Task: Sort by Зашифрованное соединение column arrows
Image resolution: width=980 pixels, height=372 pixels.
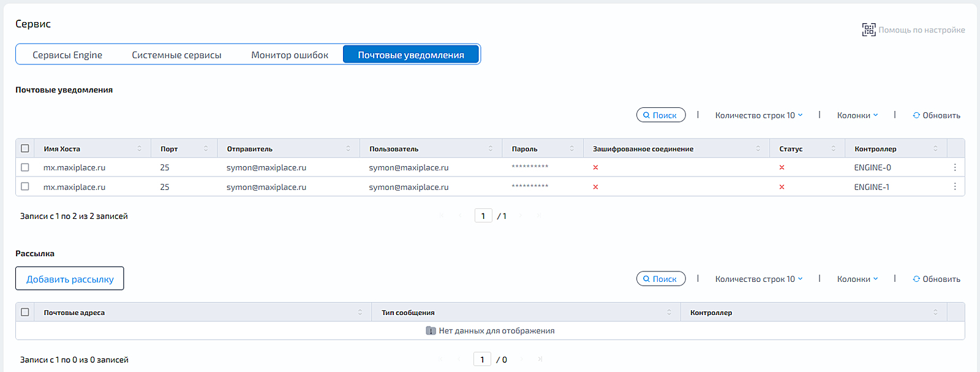Action: point(758,148)
